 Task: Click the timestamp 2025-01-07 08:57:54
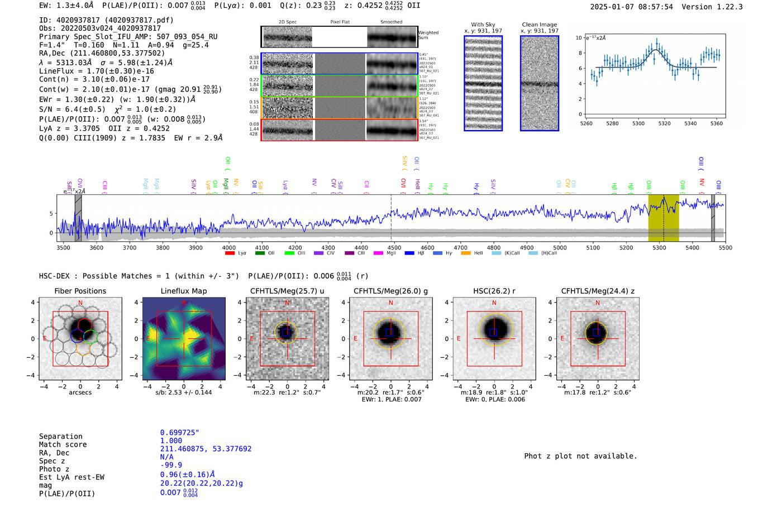click(632, 7)
